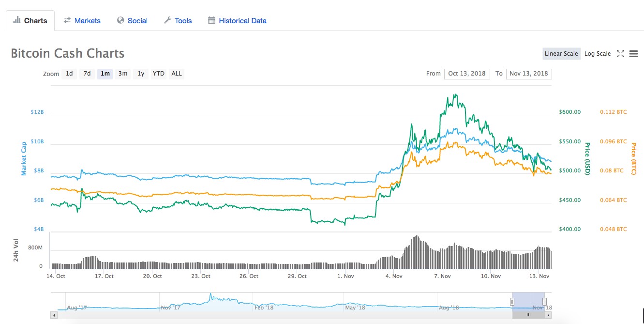644x324 pixels.
Task: Show ALL time zoom range
Action: (177, 74)
